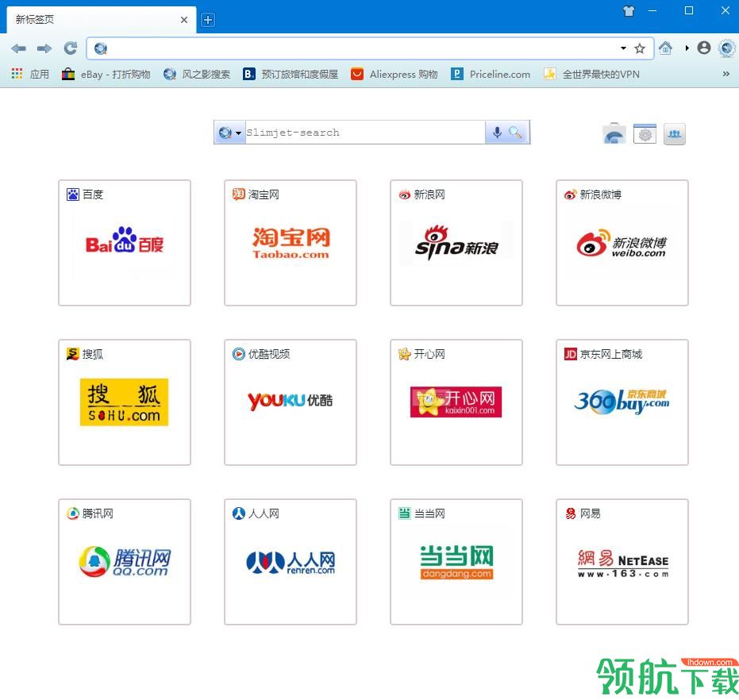Open the user profile icon
Image resolution: width=739 pixels, height=700 pixels.
tap(704, 48)
